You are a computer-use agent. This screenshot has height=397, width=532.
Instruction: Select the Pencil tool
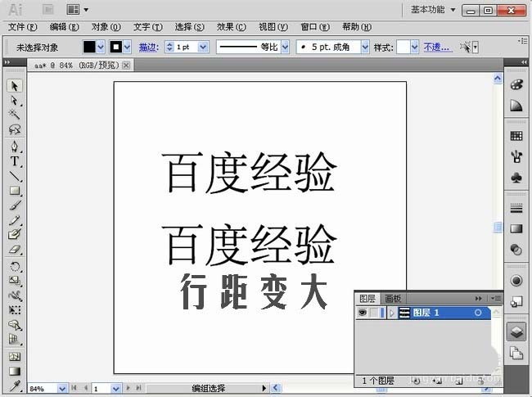[x=14, y=220]
